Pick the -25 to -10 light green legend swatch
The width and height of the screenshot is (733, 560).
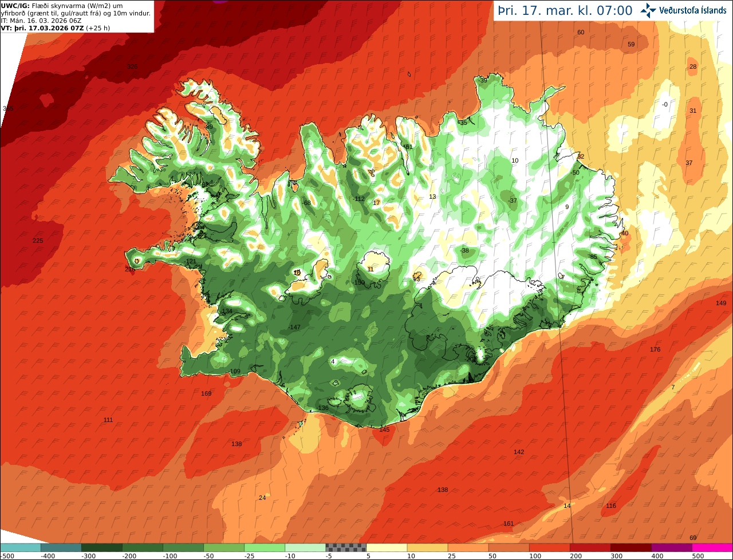coord(265,547)
